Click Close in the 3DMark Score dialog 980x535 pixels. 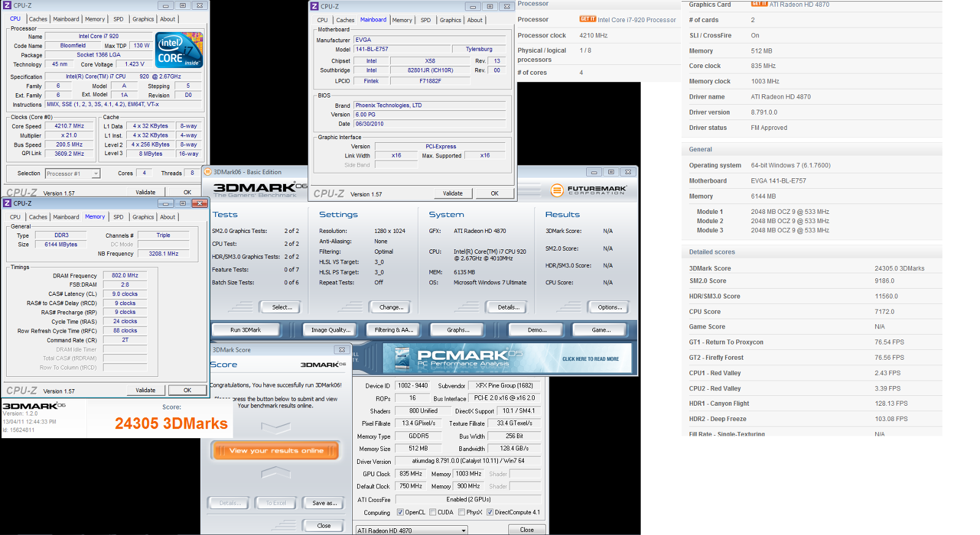pos(324,525)
